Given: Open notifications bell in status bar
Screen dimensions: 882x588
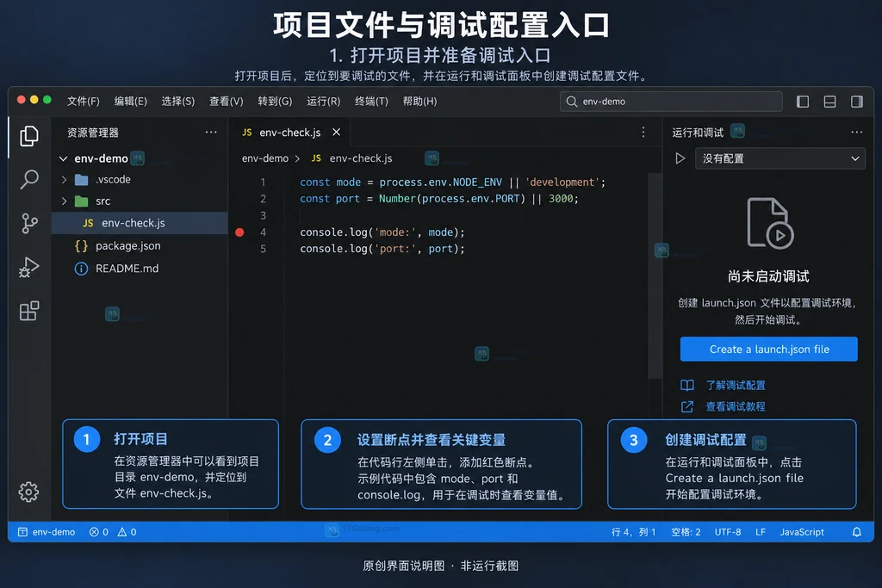Looking at the screenshot, I should pos(857,532).
